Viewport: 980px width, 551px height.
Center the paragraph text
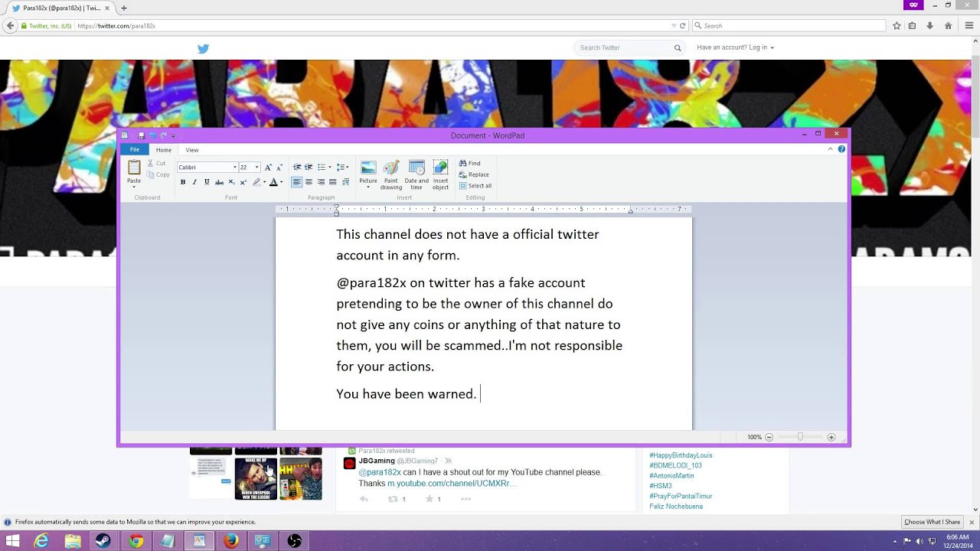pyautogui.click(x=309, y=182)
